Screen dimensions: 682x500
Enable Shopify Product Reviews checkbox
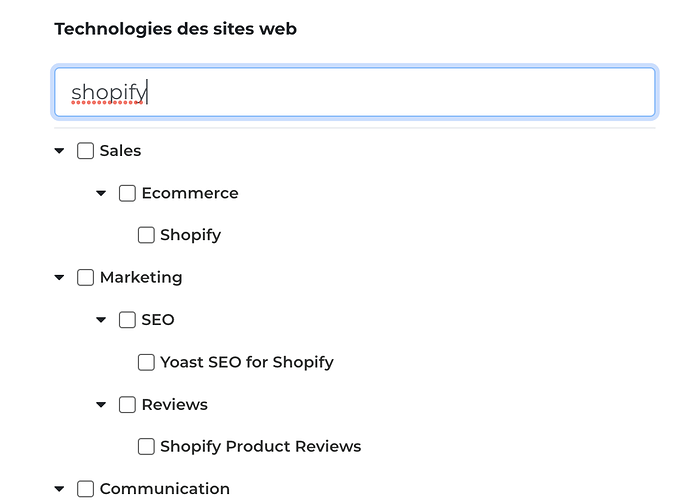point(146,447)
